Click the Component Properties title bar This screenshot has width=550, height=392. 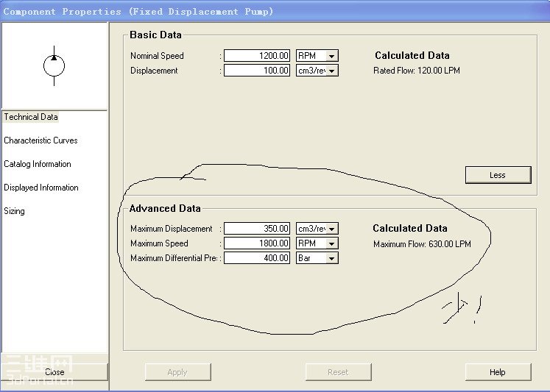click(275, 11)
